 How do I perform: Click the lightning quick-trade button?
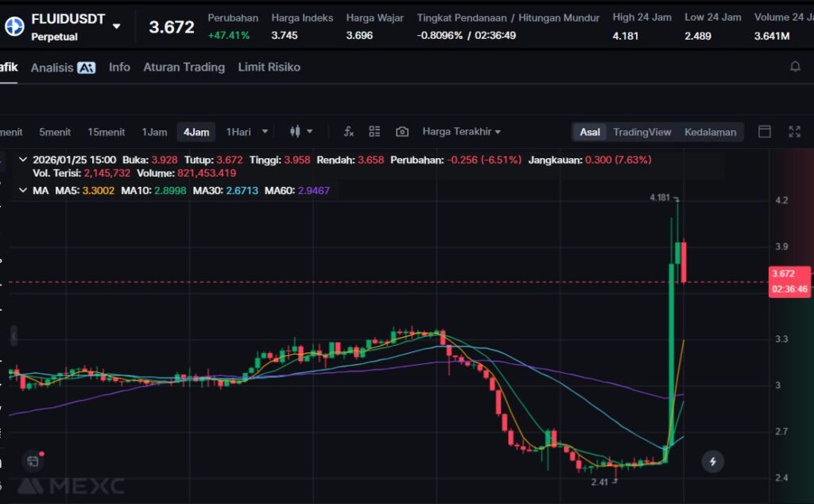[x=713, y=461]
